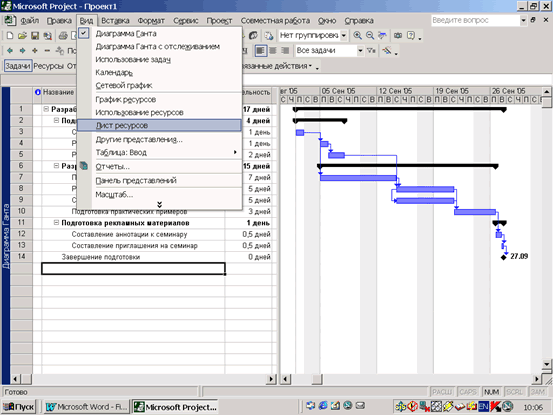Click the Outdent left green arrow icon
Viewport: 554px width, 416px height.
[10, 51]
